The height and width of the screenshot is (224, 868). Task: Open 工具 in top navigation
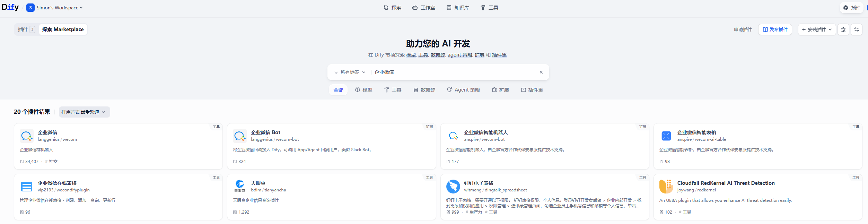[489, 8]
